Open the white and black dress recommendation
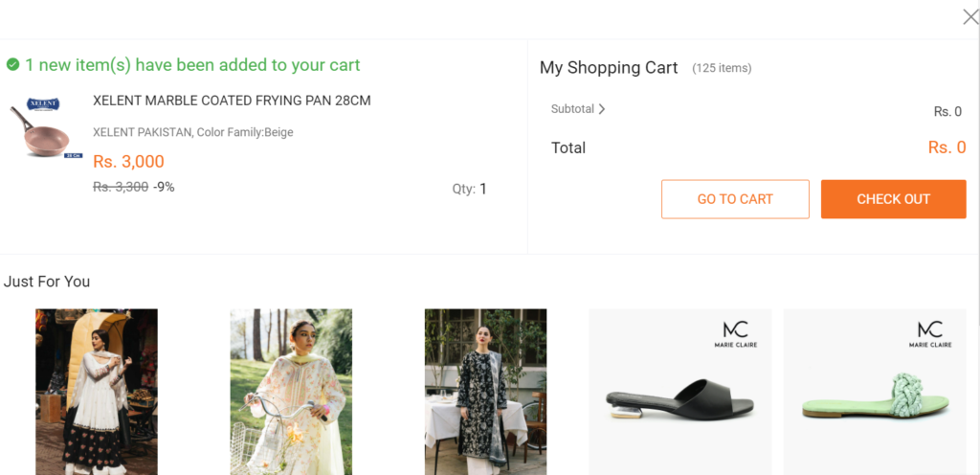 97,392
